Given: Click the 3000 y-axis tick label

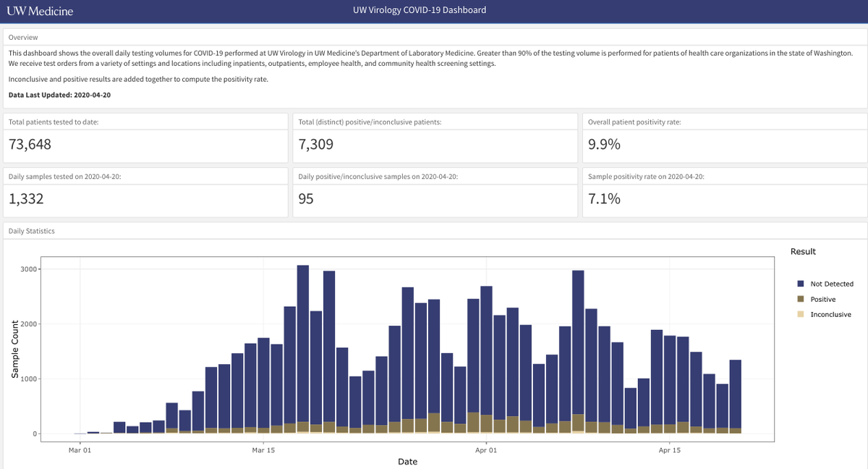Looking at the screenshot, I should click(27, 269).
